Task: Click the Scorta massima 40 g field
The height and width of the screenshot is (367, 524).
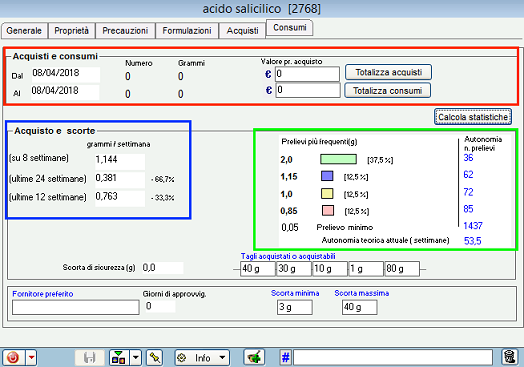Action: (x=360, y=307)
